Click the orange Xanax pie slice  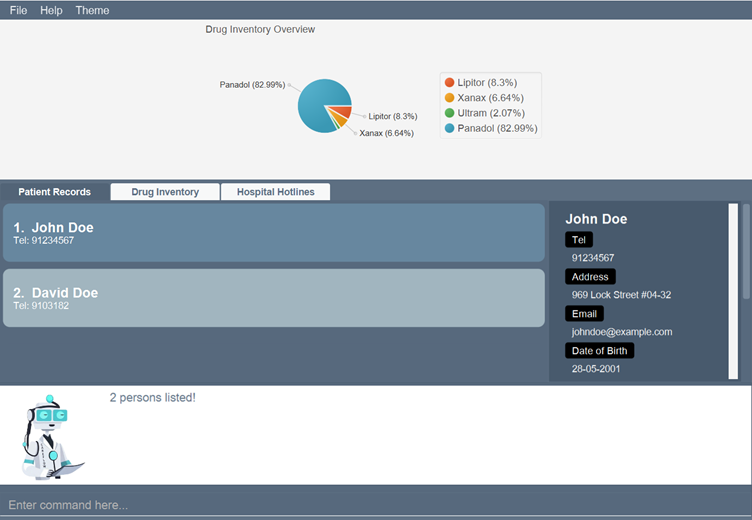coord(340,119)
